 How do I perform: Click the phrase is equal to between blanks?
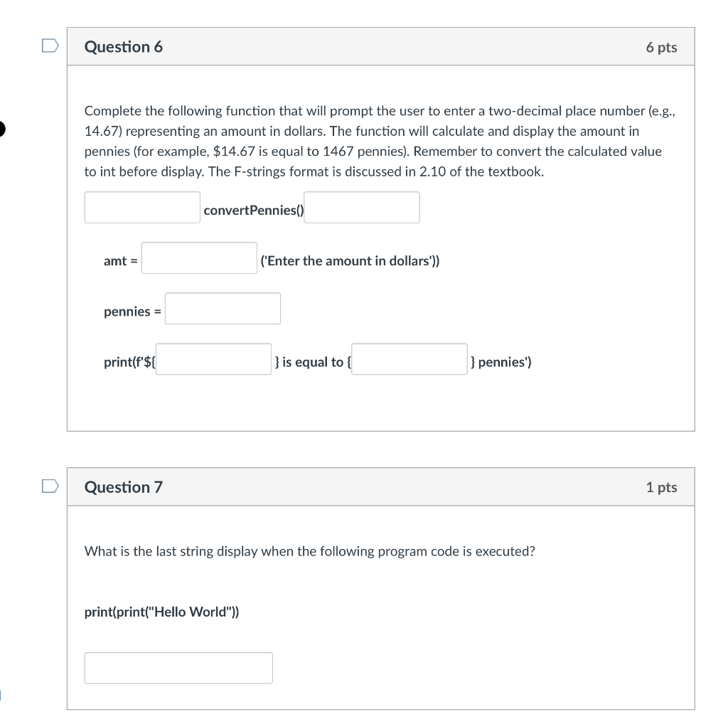tap(310, 361)
